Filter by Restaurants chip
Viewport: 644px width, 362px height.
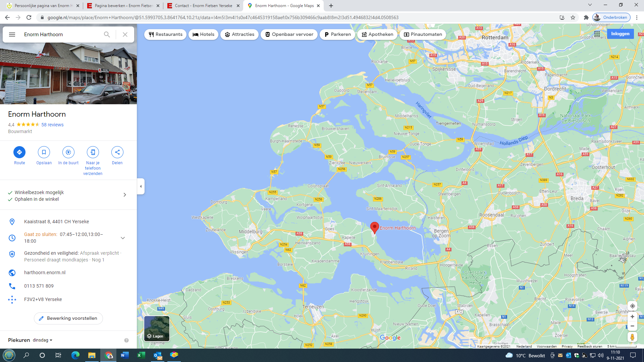(x=165, y=35)
